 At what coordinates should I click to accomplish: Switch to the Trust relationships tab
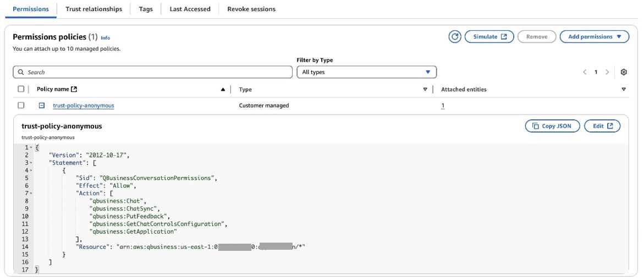pyautogui.click(x=93, y=9)
